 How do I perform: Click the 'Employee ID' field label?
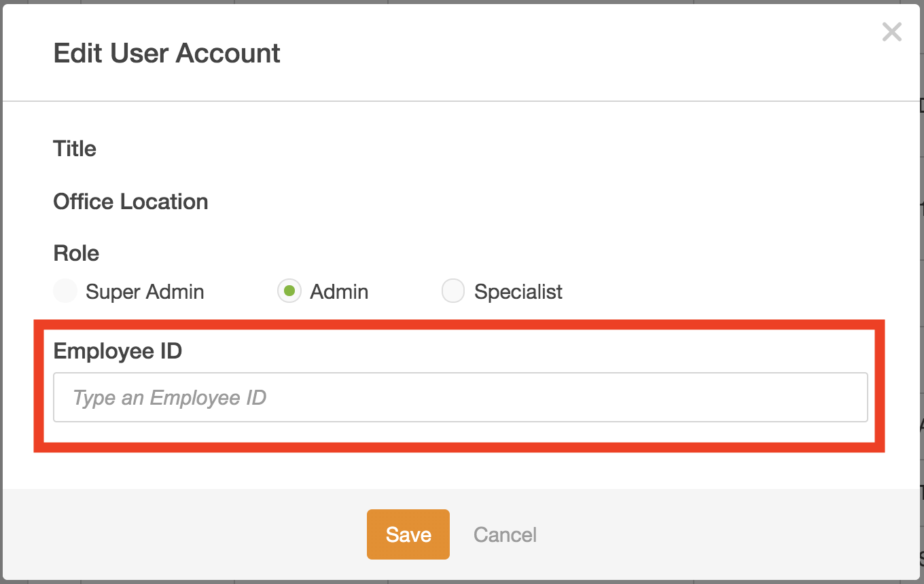118,351
